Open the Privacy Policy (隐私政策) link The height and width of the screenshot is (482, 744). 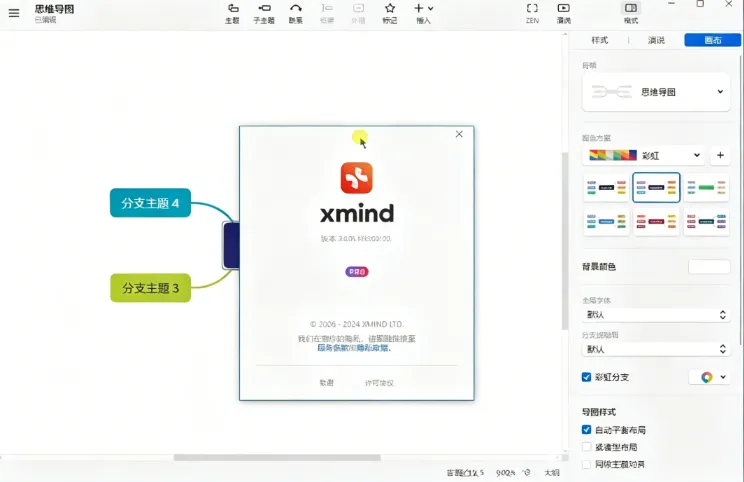coord(372,348)
